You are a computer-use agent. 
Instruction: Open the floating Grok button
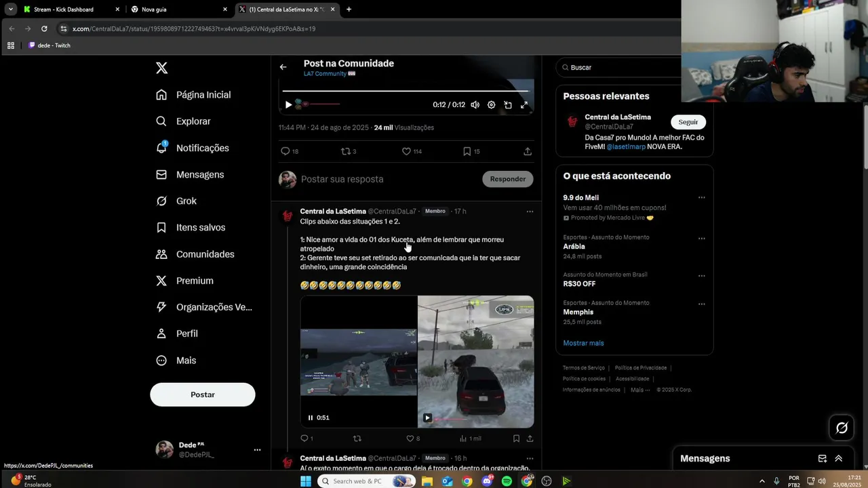(842, 428)
